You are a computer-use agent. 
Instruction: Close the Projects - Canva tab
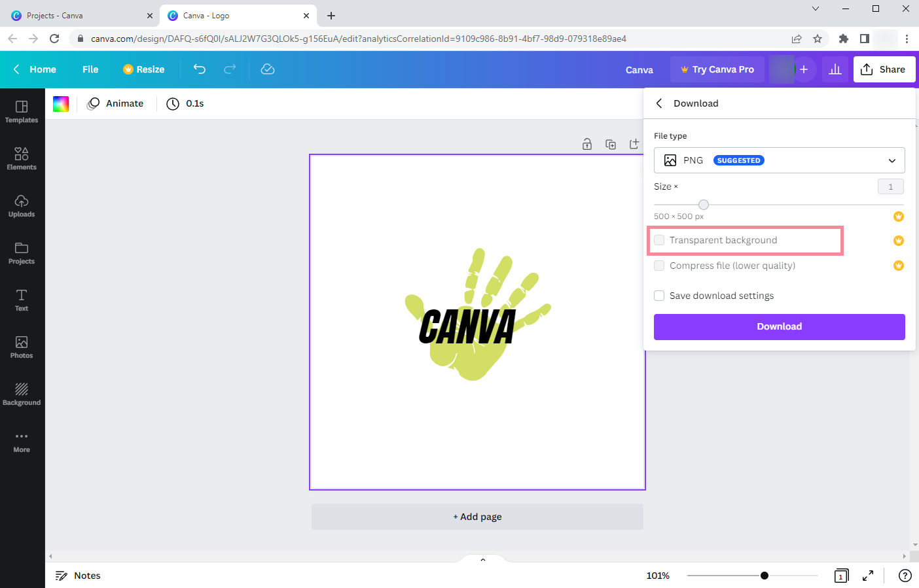coord(149,15)
